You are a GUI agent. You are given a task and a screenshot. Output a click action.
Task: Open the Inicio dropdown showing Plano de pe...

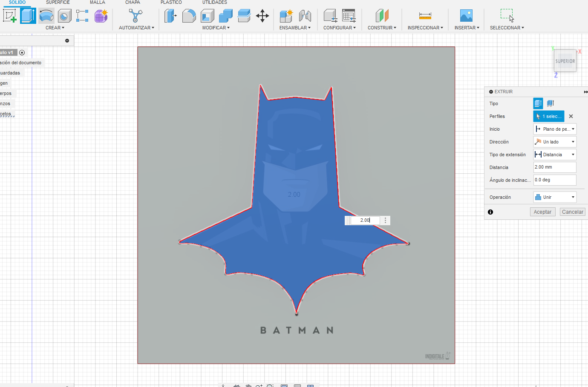click(x=555, y=129)
